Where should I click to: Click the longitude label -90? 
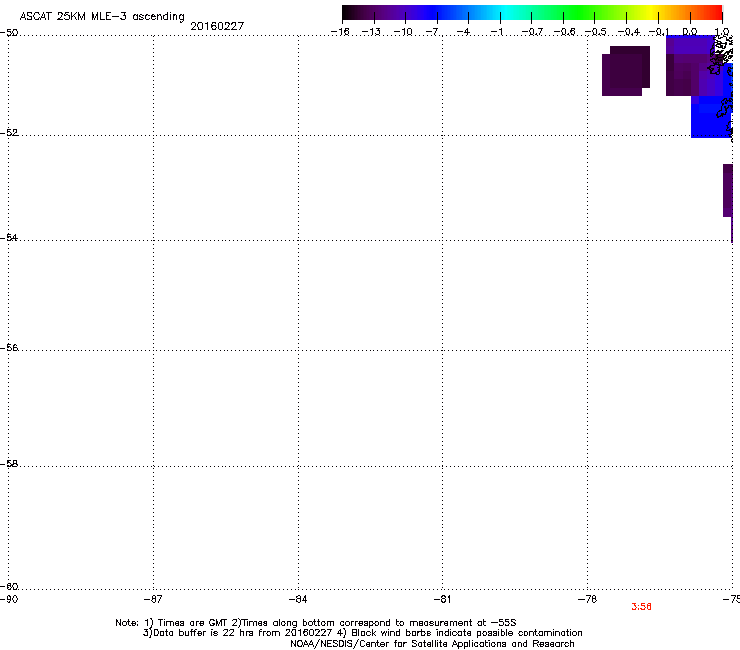tap(9, 599)
